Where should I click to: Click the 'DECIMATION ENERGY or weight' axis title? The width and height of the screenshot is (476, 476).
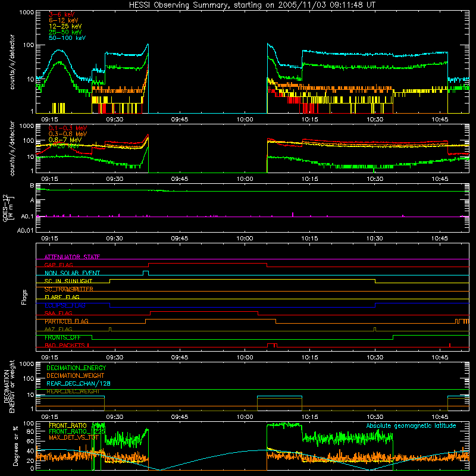point(9,386)
